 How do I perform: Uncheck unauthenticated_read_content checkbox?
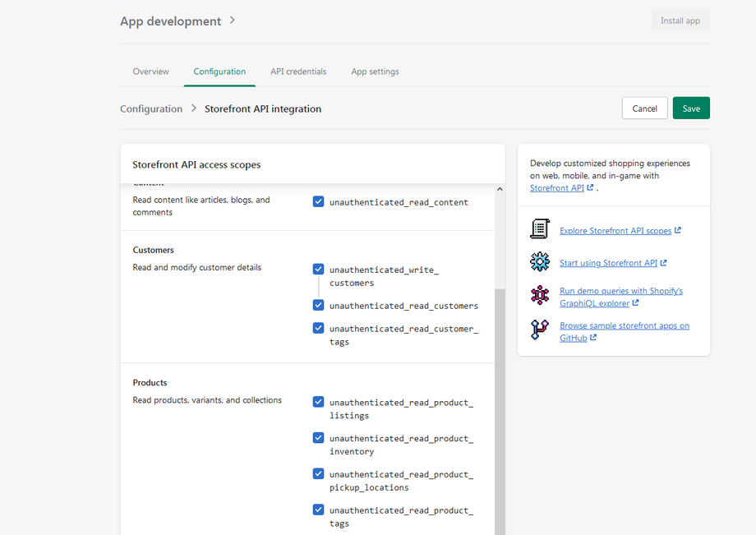point(318,201)
